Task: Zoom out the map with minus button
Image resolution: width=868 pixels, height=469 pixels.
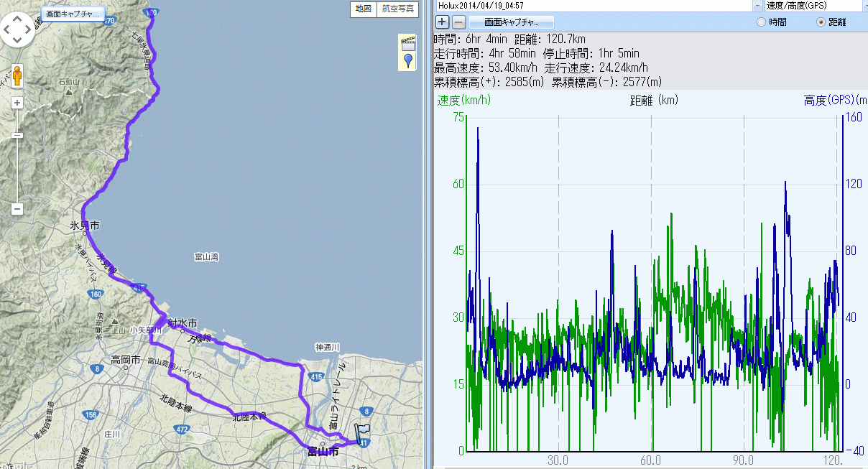Action: (18, 209)
